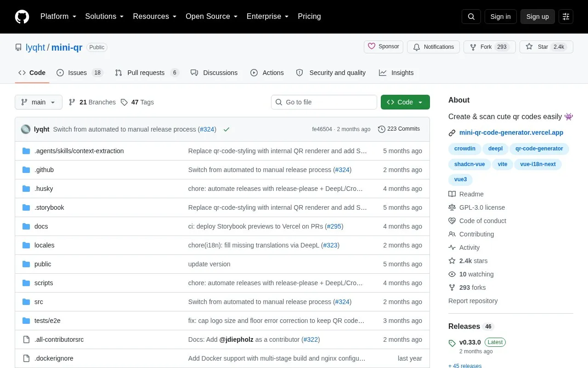Viewport: 588px width, 368px height.
Task: Click the .dockerignore file icon
Action: (26, 358)
